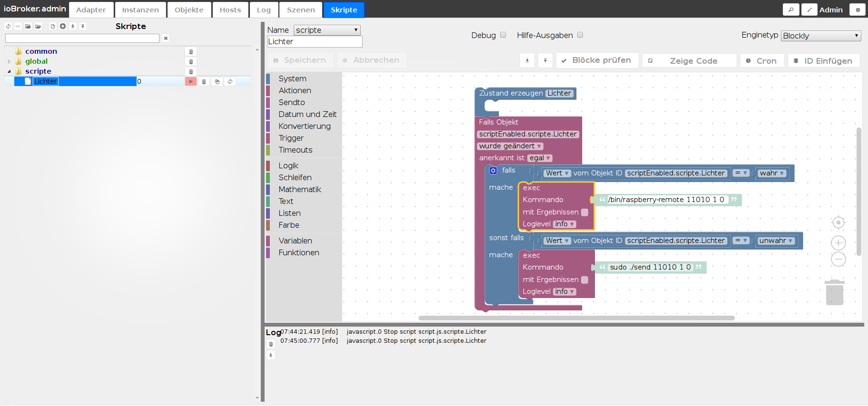The height and width of the screenshot is (406, 868).
Task: Click the Abbrechen button
Action: coord(372,60)
